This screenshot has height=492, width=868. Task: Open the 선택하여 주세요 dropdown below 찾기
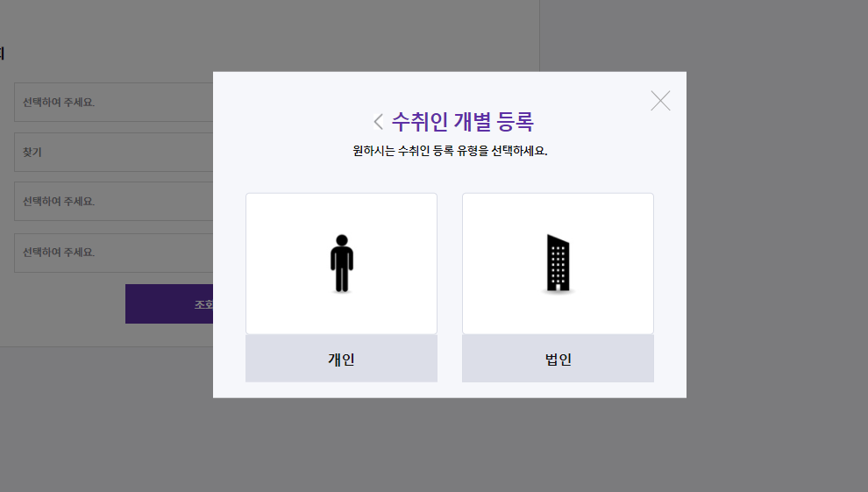[113, 202]
